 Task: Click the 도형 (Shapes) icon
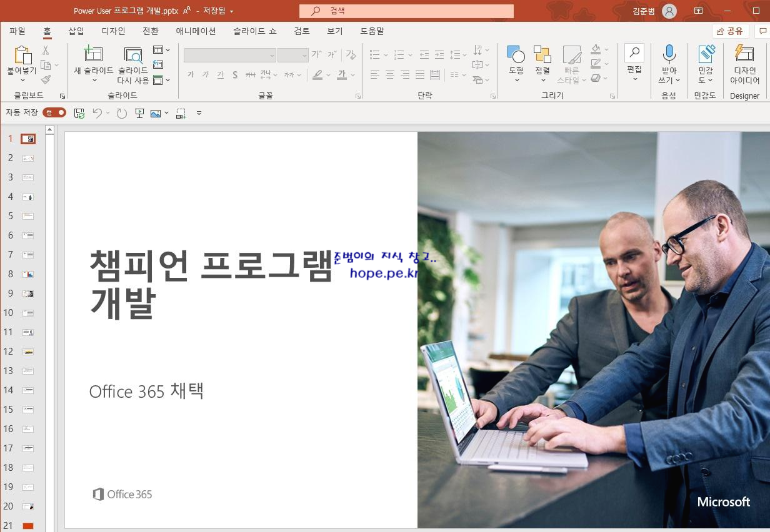point(516,55)
